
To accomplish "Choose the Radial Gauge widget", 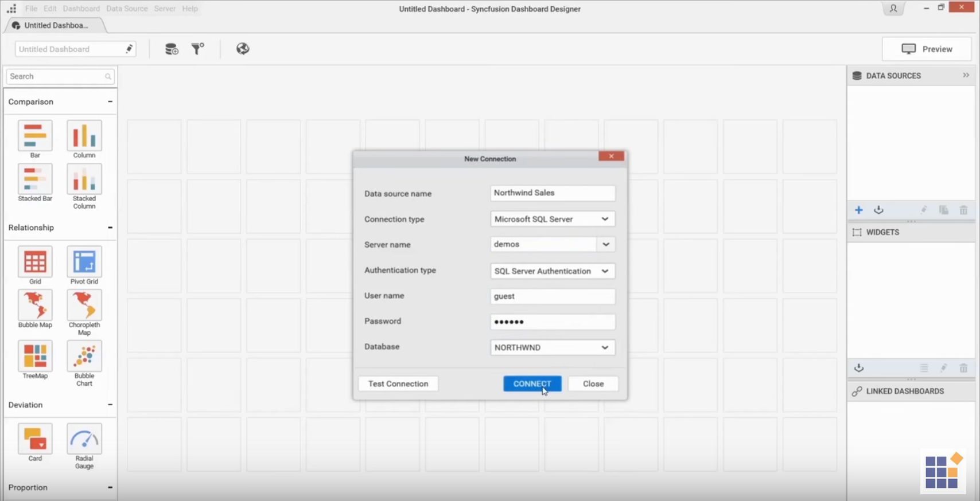I will pyautogui.click(x=84, y=439).
